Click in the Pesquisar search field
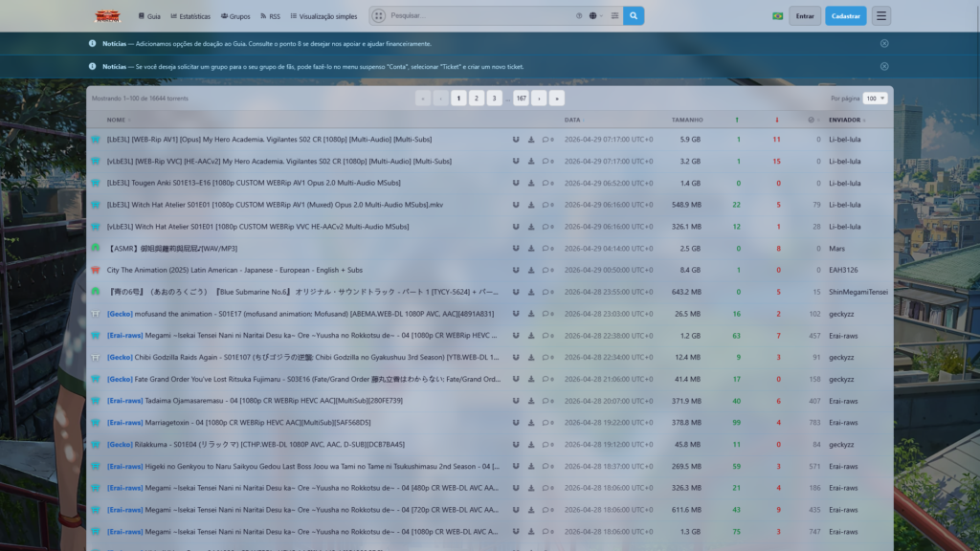 point(479,16)
